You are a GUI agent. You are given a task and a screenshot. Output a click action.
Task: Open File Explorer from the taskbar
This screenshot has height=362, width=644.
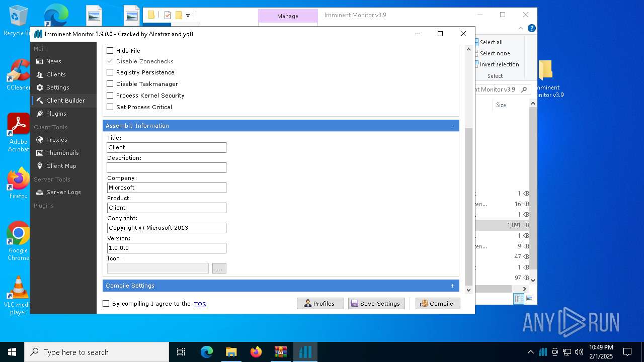(231, 352)
